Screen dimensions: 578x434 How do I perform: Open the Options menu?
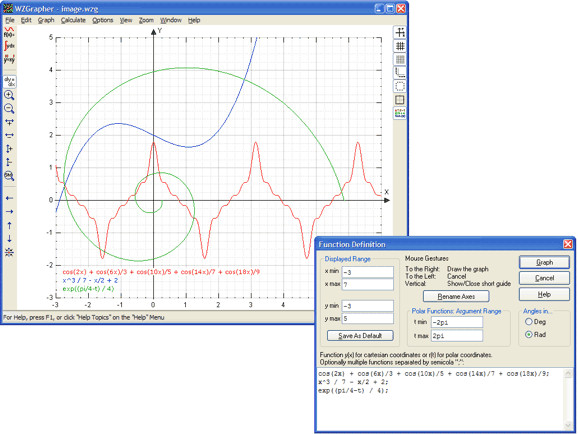pyautogui.click(x=102, y=20)
